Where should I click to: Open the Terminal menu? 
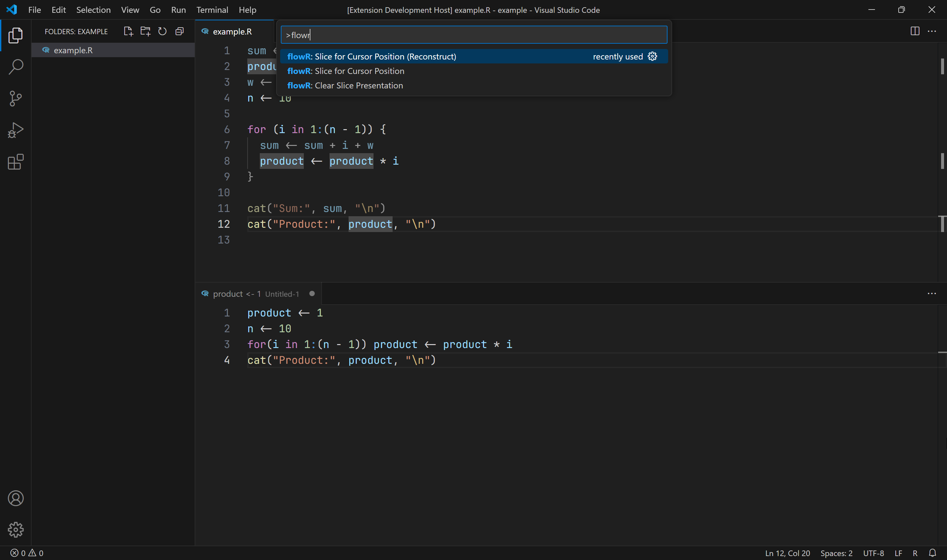coord(212,10)
